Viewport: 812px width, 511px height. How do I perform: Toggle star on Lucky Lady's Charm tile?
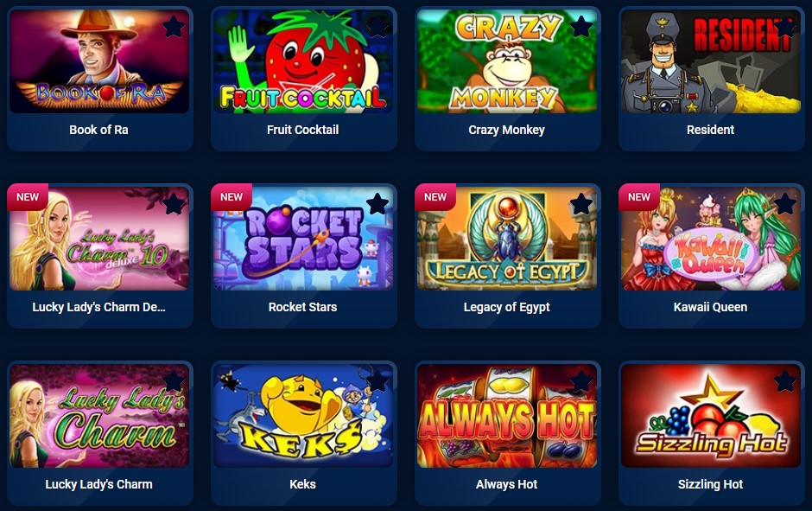tap(174, 381)
